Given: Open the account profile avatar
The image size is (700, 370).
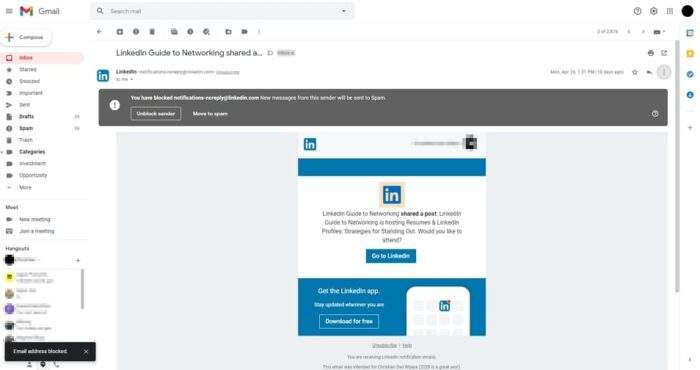Looking at the screenshot, I should point(687,11).
